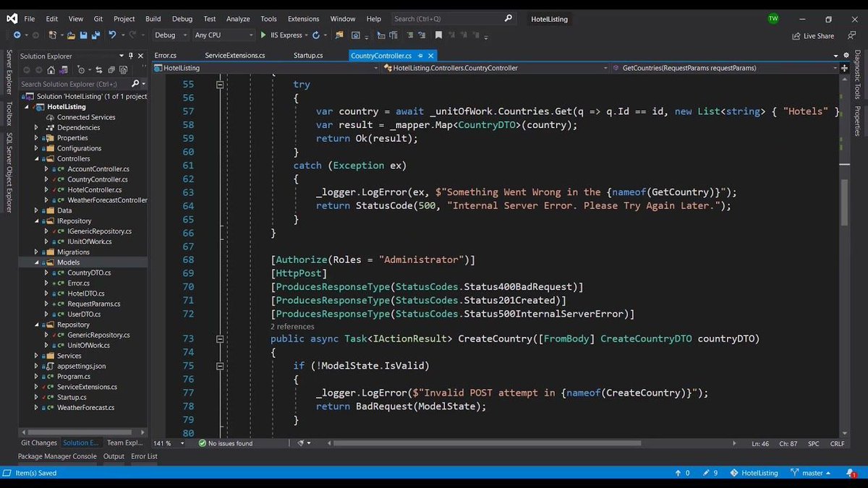Click the TW account avatar
Viewport: 868px width, 488px height.
[x=773, y=19]
